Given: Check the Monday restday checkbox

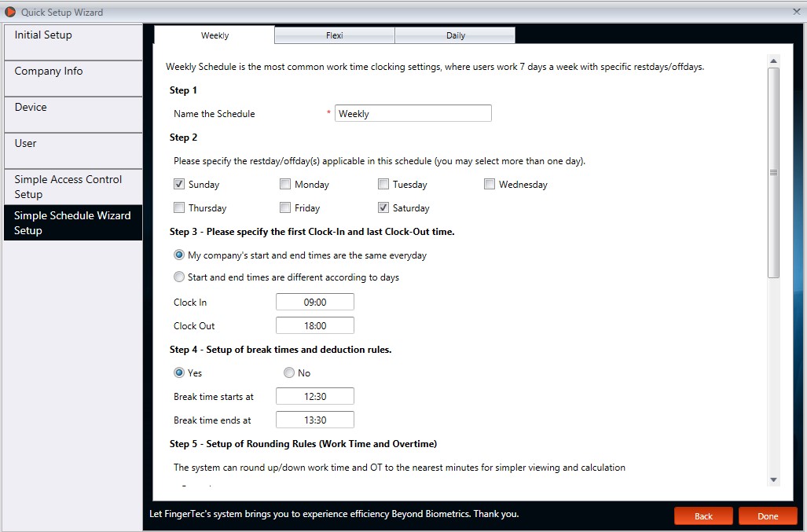Looking at the screenshot, I should tap(285, 184).
